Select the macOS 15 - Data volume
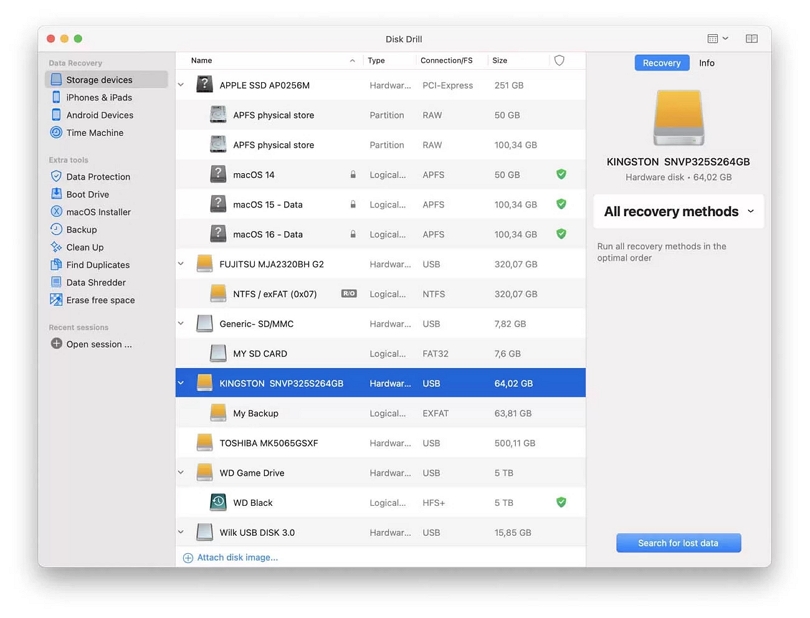This screenshot has width=810, height=618. click(381, 205)
